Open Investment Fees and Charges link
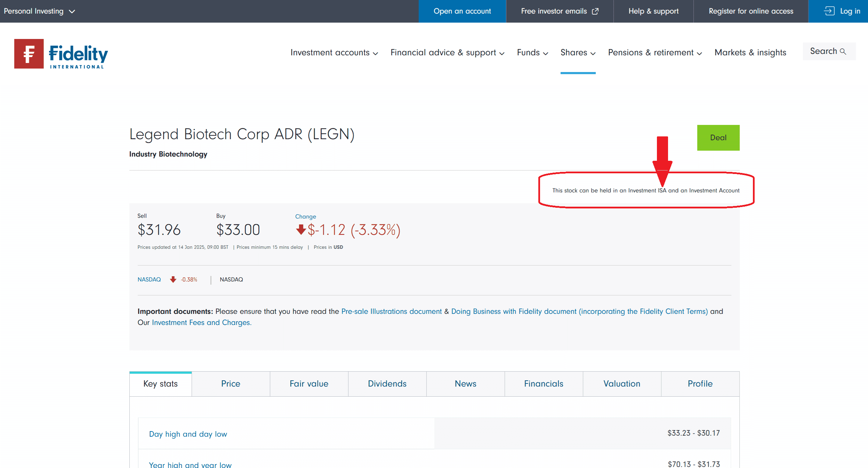Image resolution: width=868 pixels, height=468 pixels. tap(201, 323)
